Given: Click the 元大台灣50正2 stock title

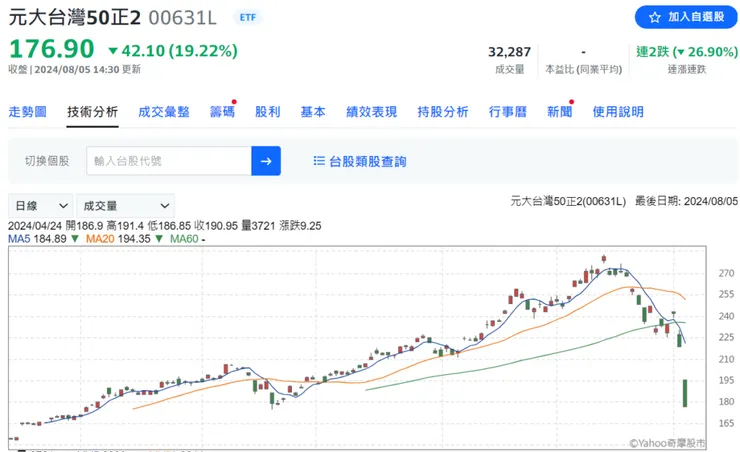Looking at the screenshot, I should click(x=75, y=17).
